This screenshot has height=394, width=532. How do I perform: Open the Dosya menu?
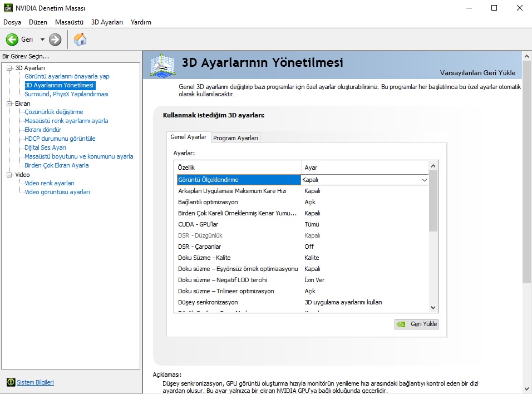point(12,22)
